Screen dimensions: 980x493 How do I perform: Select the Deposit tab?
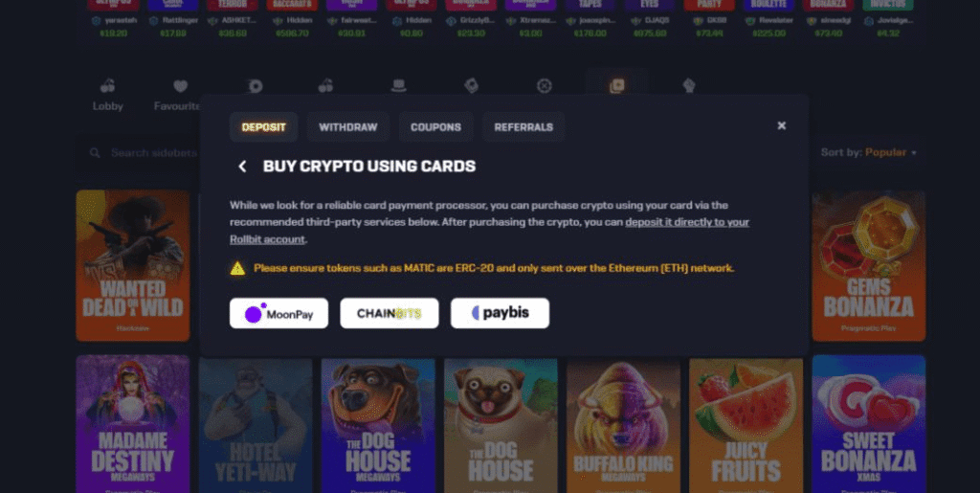point(264,127)
